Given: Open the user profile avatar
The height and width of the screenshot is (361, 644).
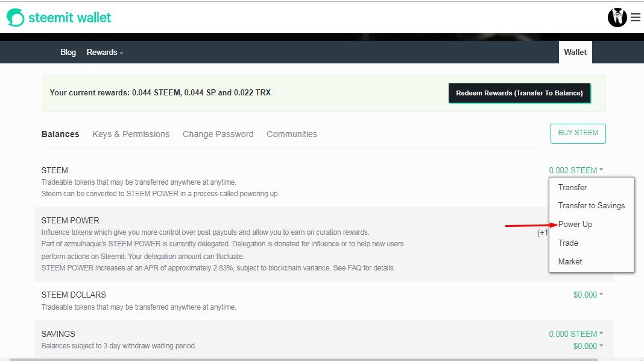Looking at the screenshot, I should click(617, 18).
